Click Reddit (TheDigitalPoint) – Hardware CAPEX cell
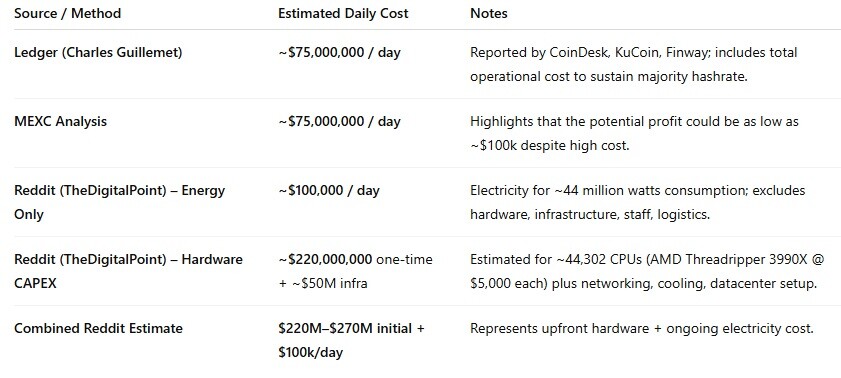The image size is (841, 378). pos(128,271)
